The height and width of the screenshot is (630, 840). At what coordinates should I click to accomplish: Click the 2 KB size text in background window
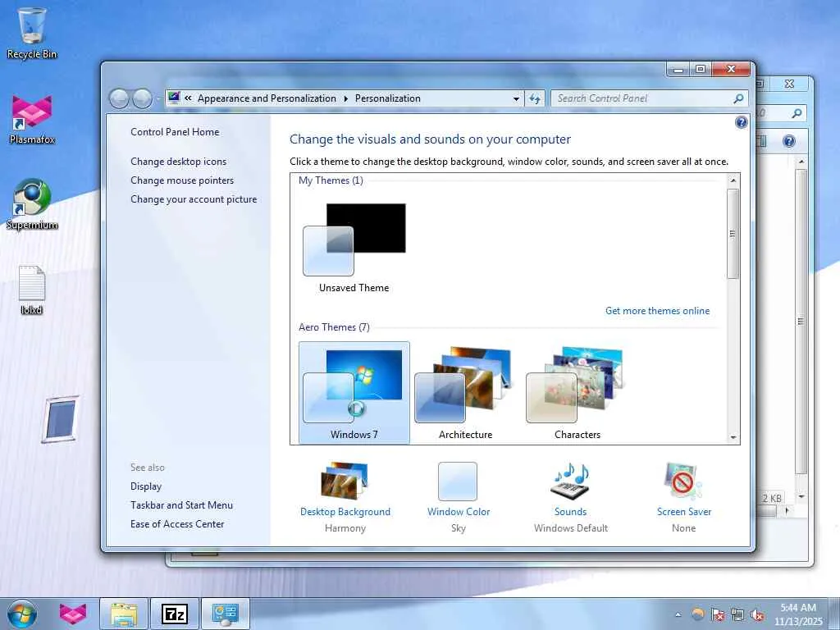772,498
